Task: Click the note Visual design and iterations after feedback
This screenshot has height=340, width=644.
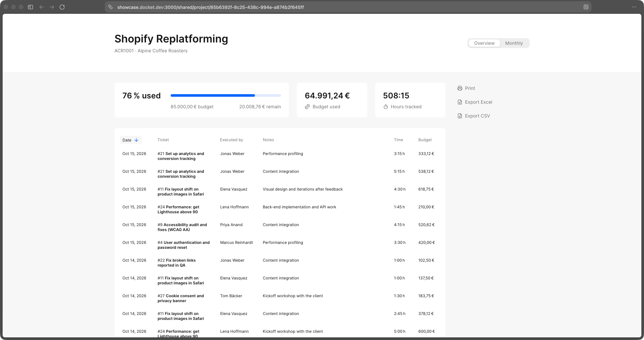Action: click(x=303, y=189)
